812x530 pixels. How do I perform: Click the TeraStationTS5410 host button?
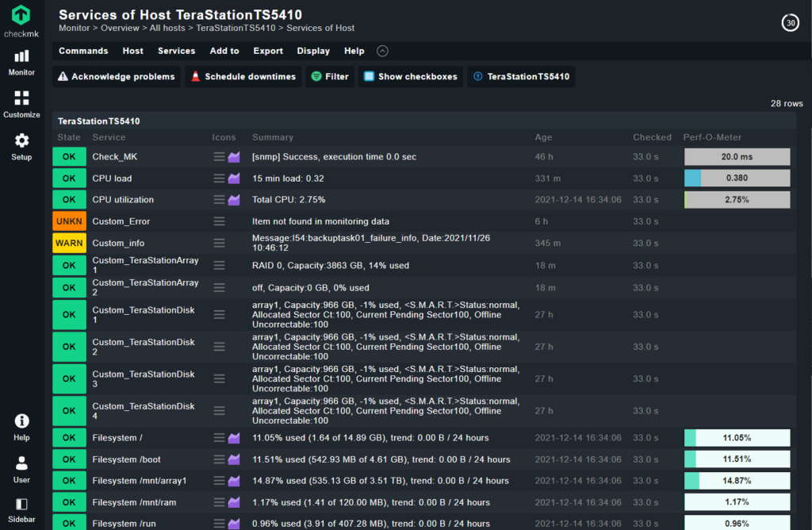coord(521,77)
